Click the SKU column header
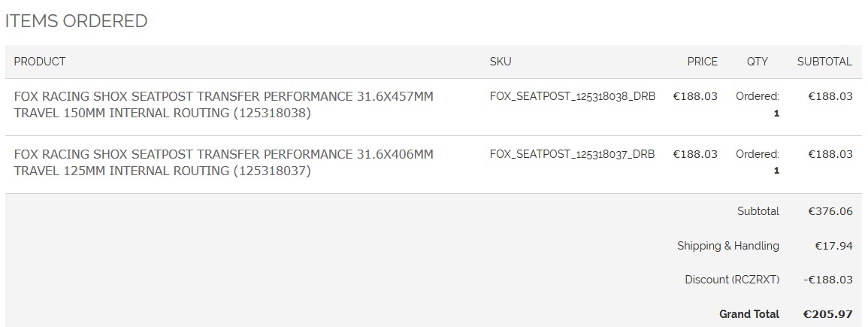The height and width of the screenshot is (327, 868). click(501, 62)
